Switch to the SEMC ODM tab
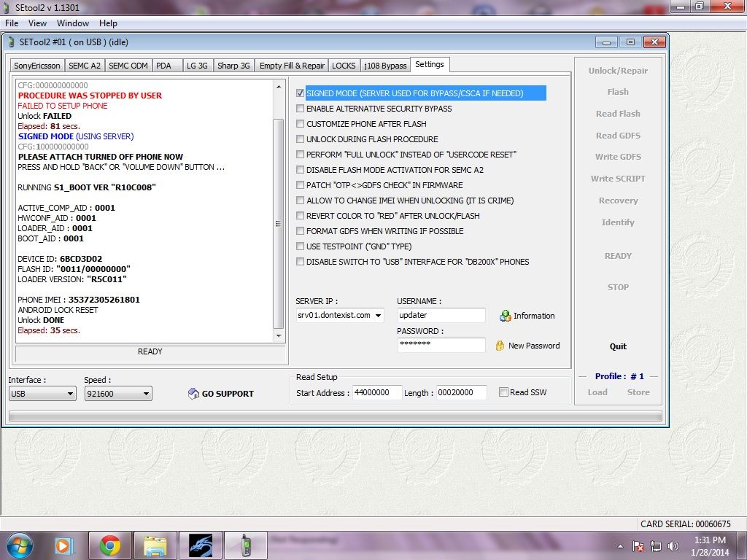Screen dimensions: 747x560 pyautogui.click(x=128, y=66)
